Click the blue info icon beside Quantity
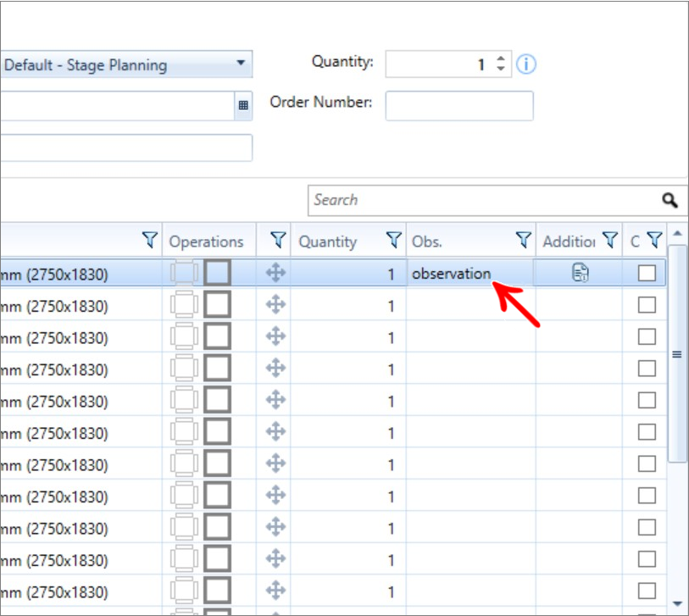Viewport: 689px width, 616px height. [x=526, y=64]
